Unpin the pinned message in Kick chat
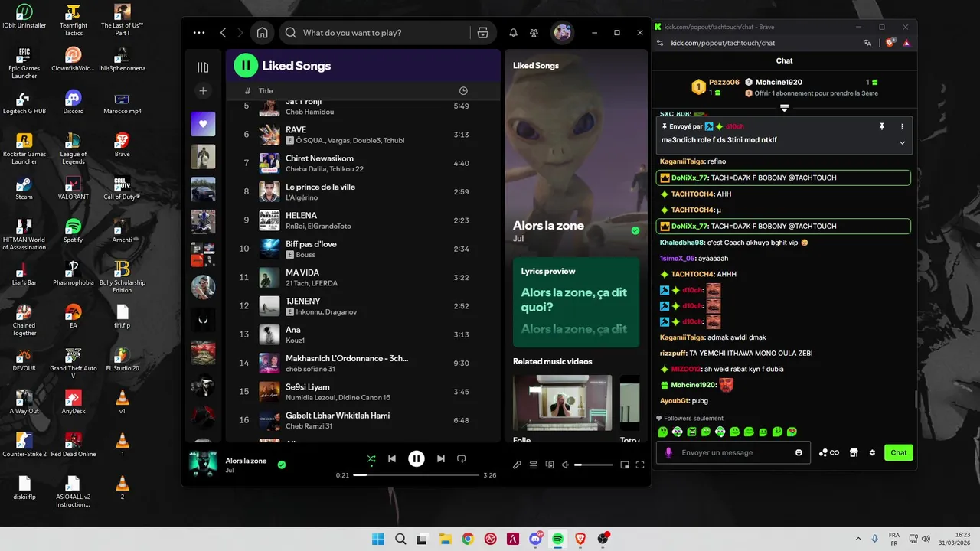The height and width of the screenshot is (551, 980). 882,126
